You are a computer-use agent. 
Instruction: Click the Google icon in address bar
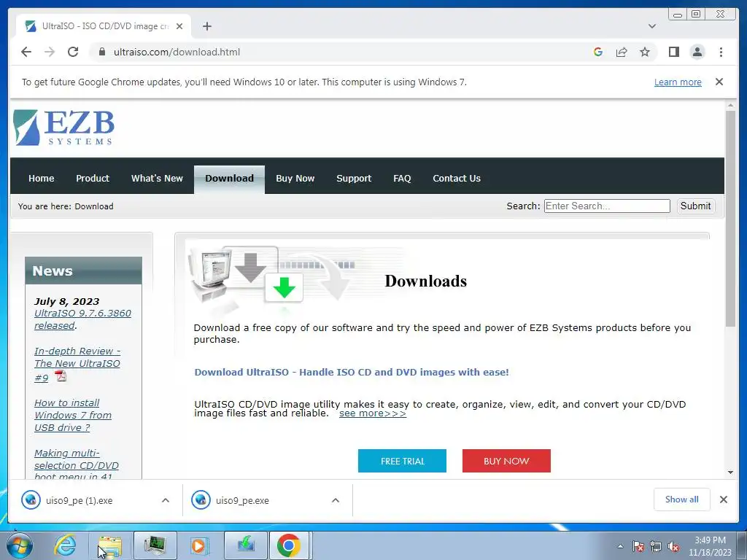[598, 52]
